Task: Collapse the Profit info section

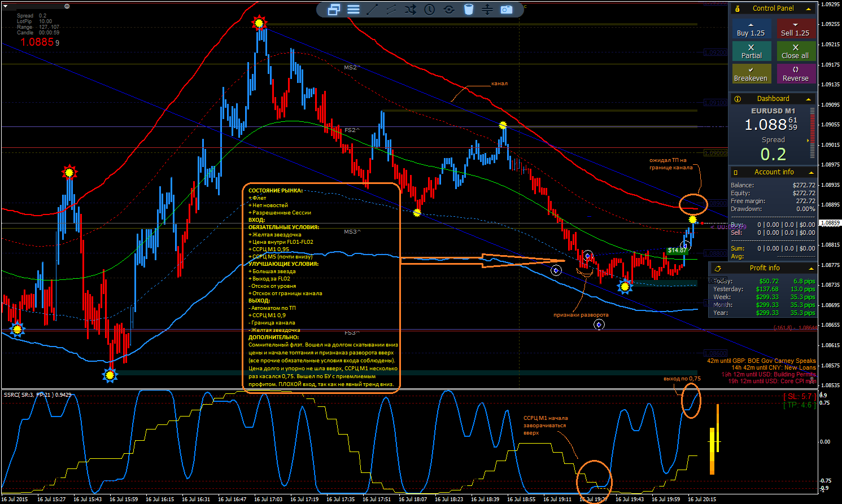Action: pos(811,269)
